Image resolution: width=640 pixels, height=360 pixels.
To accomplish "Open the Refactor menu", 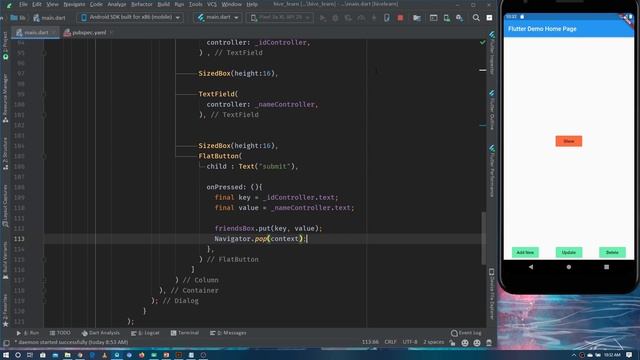I will coord(142,4).
